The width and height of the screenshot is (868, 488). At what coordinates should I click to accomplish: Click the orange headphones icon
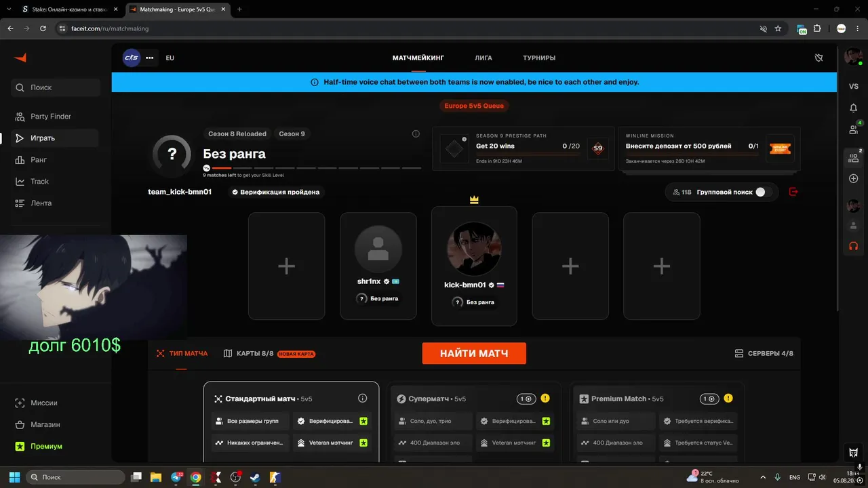[854, 246]
